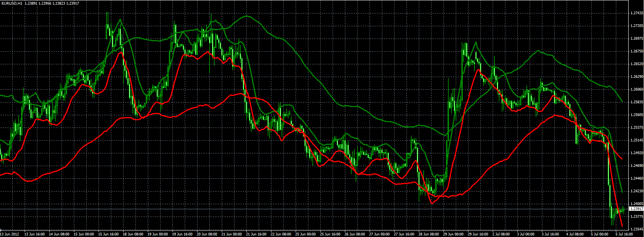
Task: Click the 1.26750 price axis label
Action: [636, 51]
